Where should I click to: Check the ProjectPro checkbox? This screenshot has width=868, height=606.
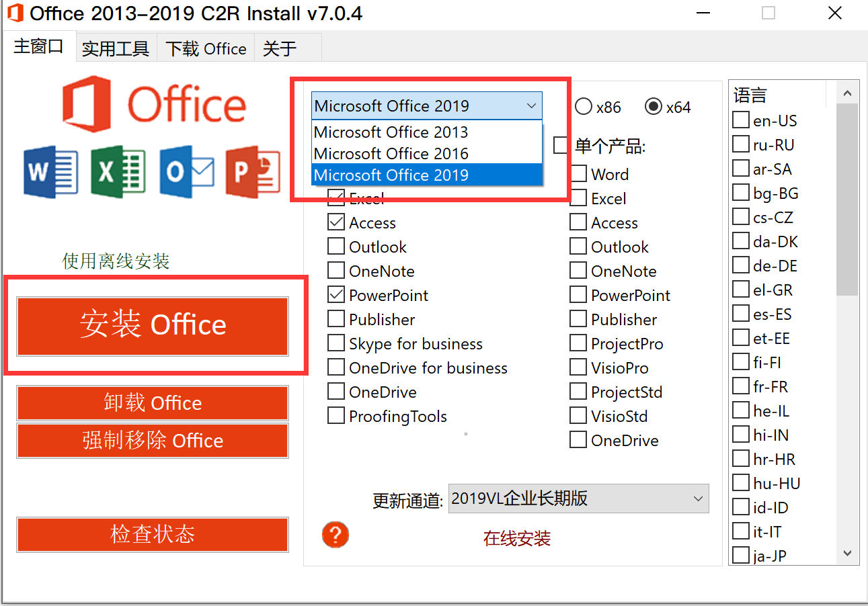[578, 343]
